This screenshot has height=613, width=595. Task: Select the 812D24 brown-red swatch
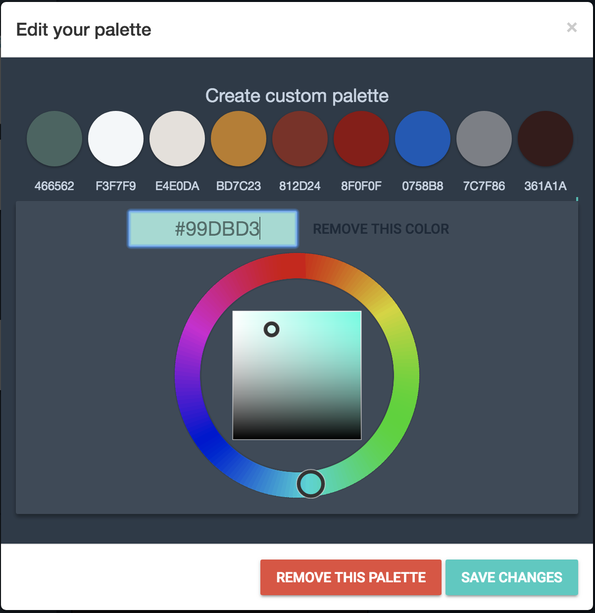300,139
